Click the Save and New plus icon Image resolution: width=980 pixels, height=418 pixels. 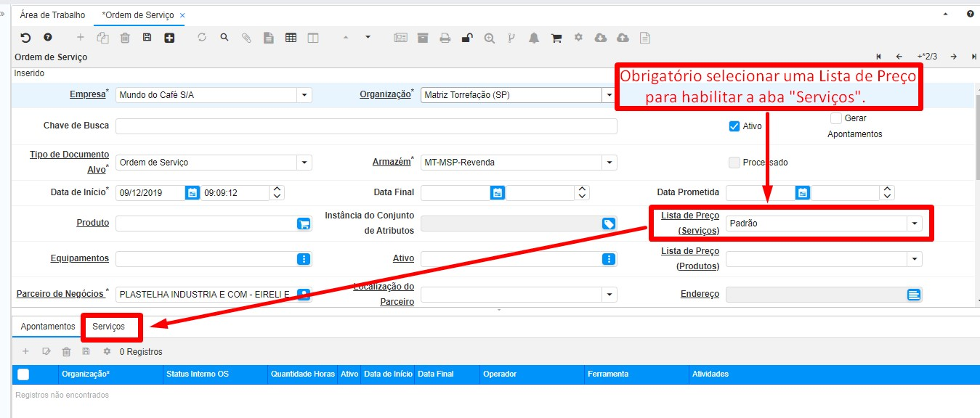[x=169, y=38]
